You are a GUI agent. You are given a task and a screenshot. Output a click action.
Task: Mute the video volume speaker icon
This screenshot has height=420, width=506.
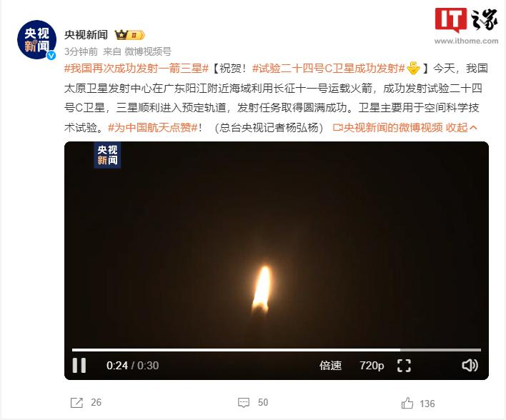(470, 365)
